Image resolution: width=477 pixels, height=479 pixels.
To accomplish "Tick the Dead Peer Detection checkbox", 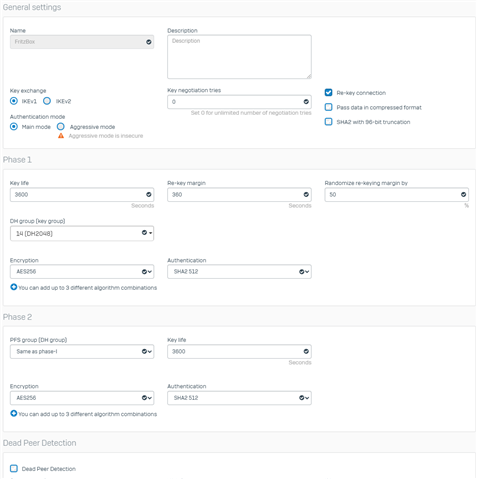I will (14, 469).
